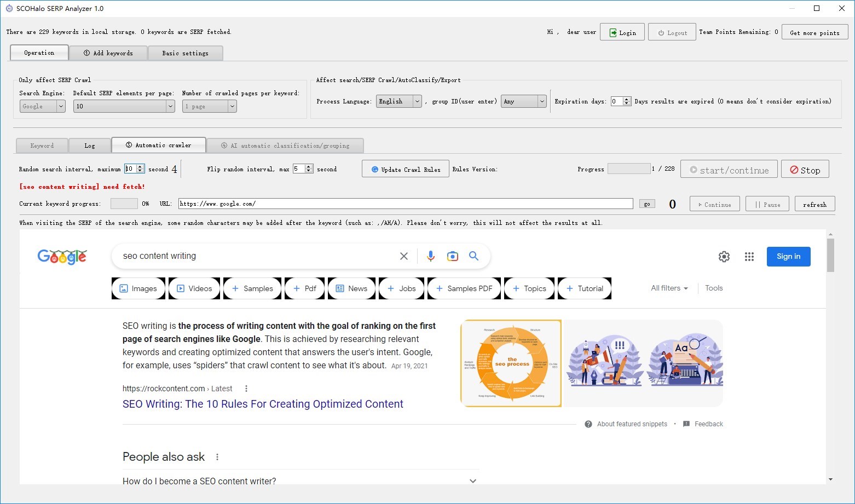Send Feedback on featured snippet

(703, 424)
